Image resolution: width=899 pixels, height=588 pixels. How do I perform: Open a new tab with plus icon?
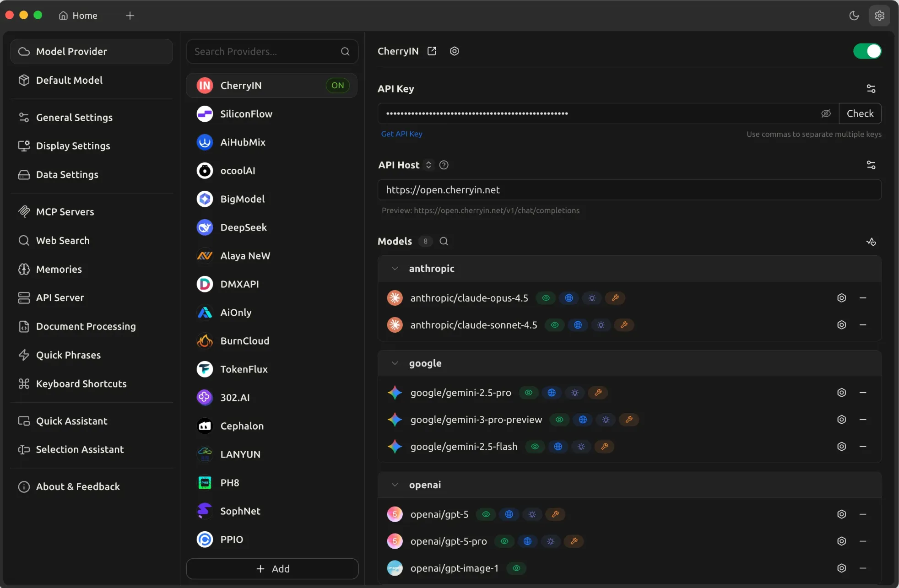click(x=130, y=16)
